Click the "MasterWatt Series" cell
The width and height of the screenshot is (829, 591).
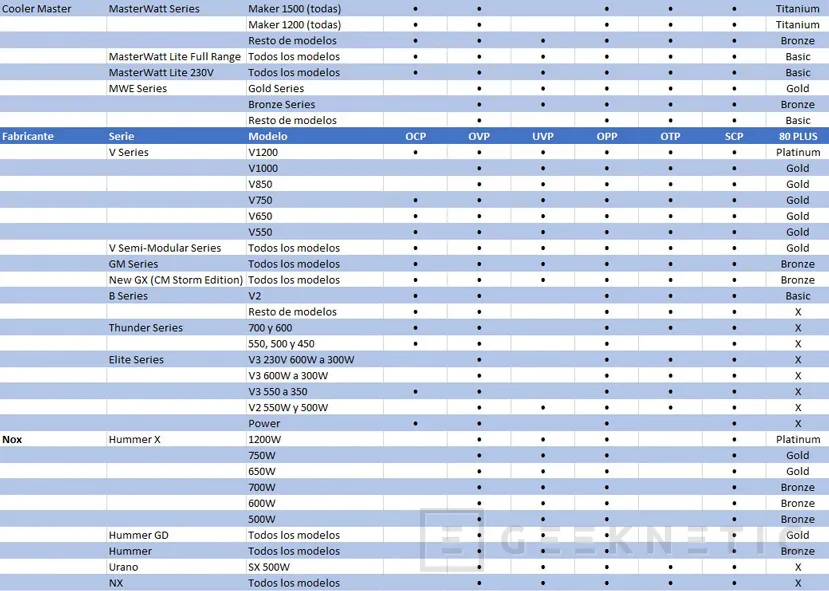[x=154, y=8]
